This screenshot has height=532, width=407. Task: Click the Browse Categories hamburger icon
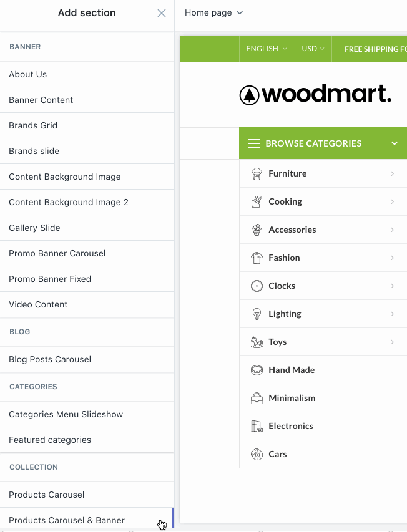254,143
